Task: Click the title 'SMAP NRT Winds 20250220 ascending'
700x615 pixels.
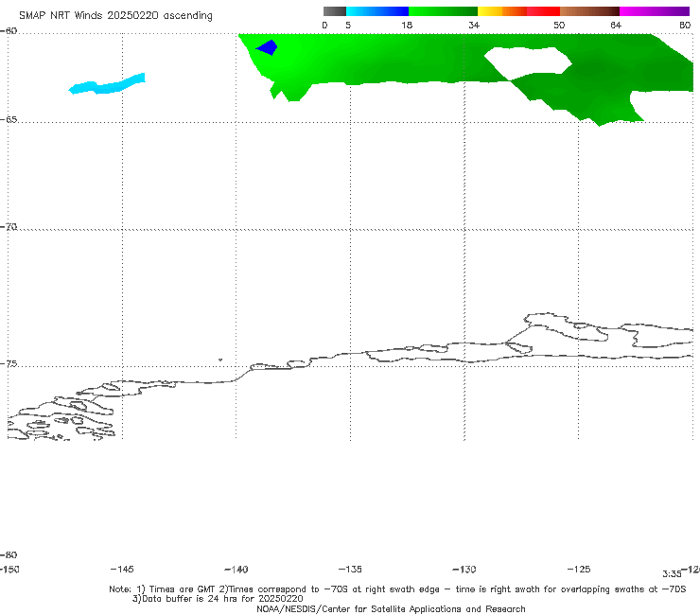Action: (115, 15)
